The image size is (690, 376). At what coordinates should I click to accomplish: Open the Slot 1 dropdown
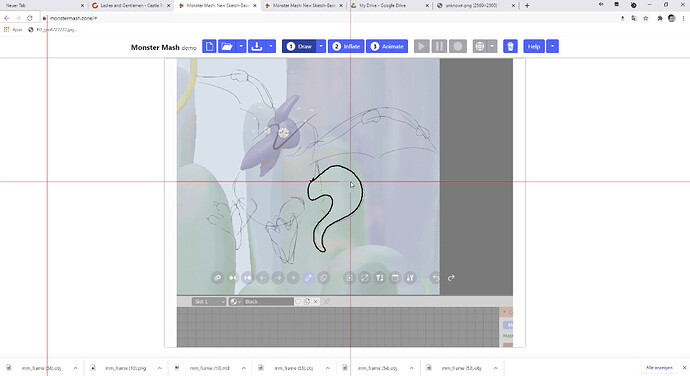click(209, 302)
